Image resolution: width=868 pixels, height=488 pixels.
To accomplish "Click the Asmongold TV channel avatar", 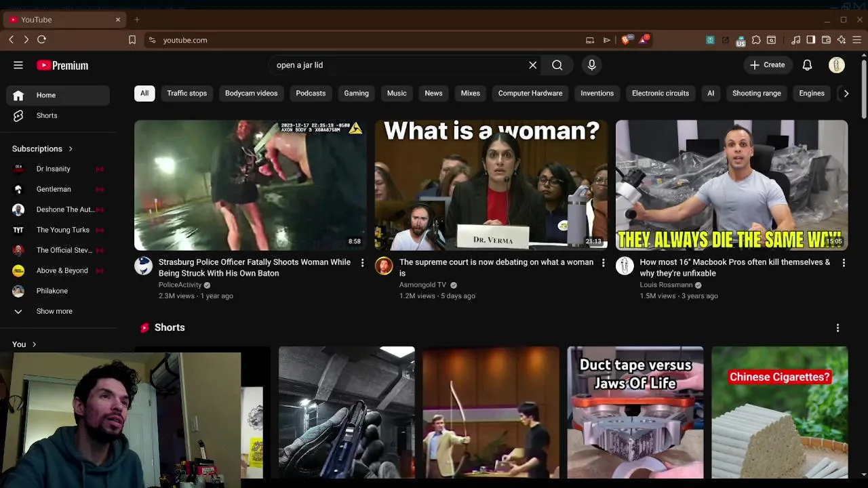I will click(x=384, y=266).
